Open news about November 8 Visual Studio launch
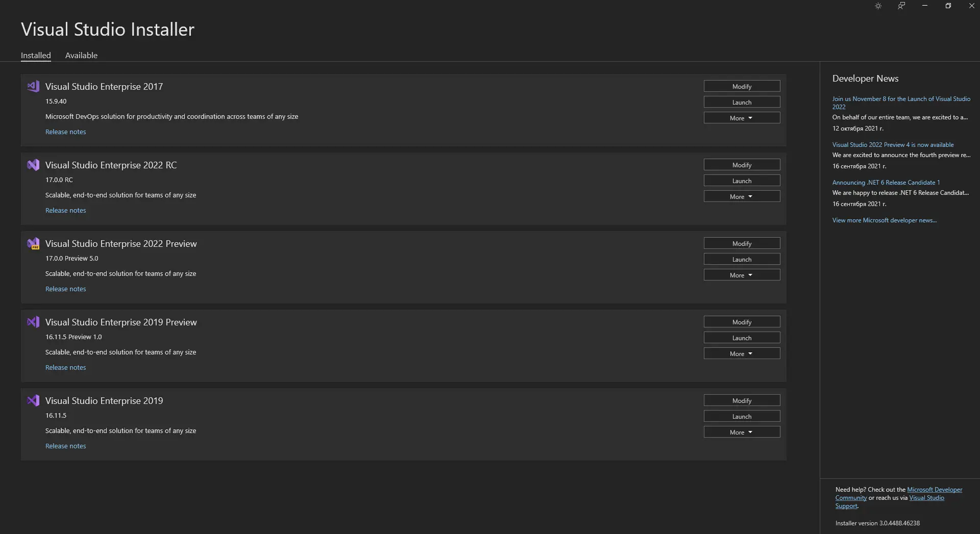Screen dimensions: 980x534 [901, 103]
